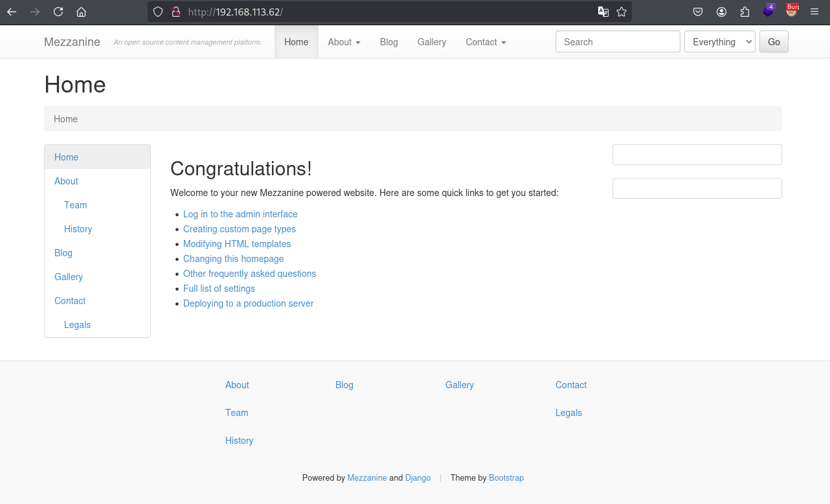Open the Firefox account icon
The height and width of the screenshot is (504, 830).
(721, 12)
